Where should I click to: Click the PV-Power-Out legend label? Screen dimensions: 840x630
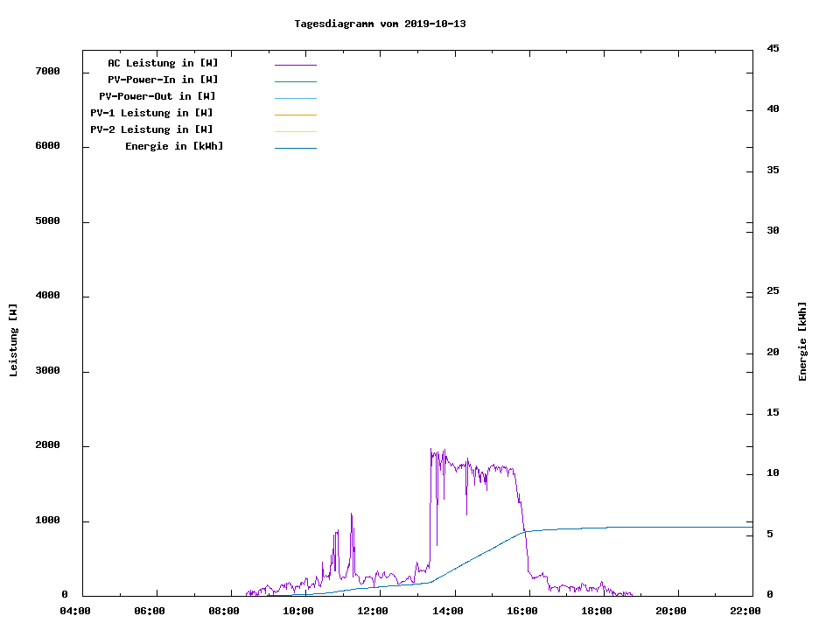coord(157,96)
